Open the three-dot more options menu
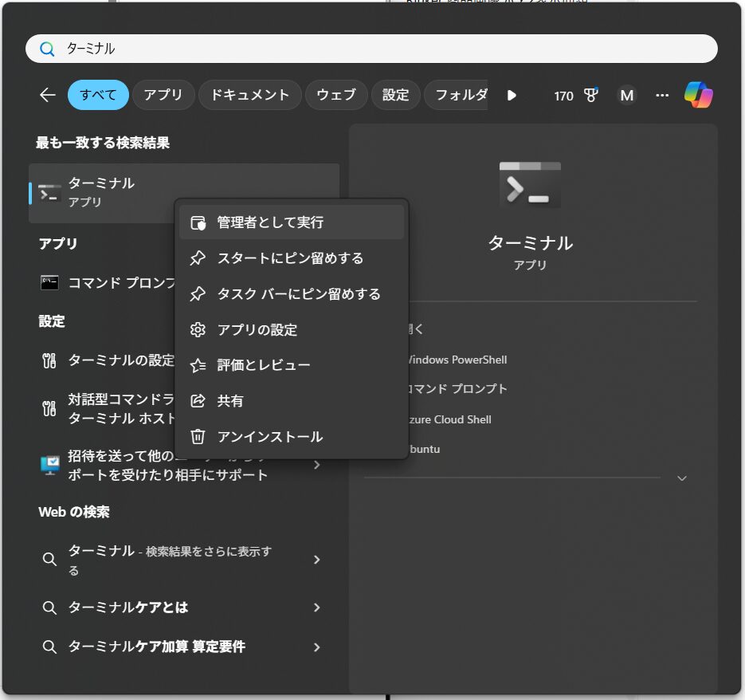The width and height of the screenshot is (745, 700). coord(662,96)
